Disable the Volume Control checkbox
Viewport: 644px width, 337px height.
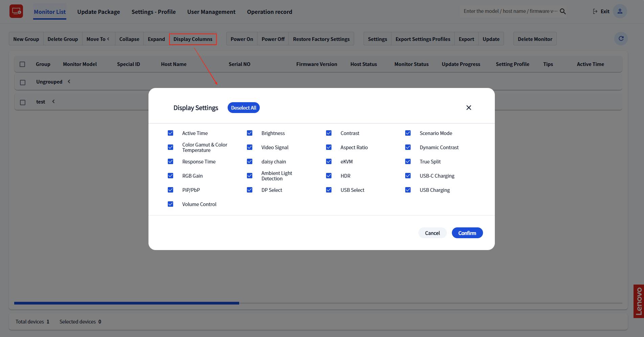pos(170,204)
